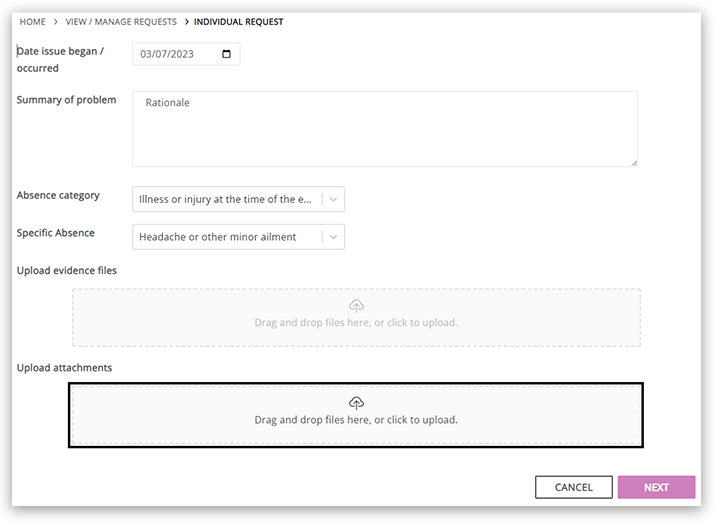Go to the HOME breadcrumb
This screenshot has height=524, width=719.
pos(33,22)
